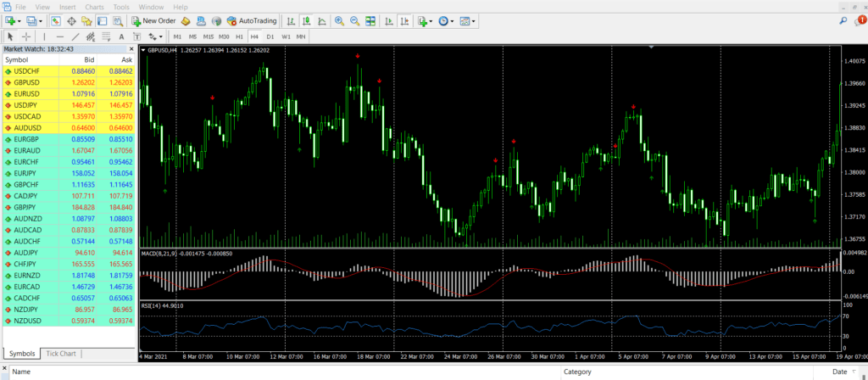Click the search magnifier at top right

(843, 21)
